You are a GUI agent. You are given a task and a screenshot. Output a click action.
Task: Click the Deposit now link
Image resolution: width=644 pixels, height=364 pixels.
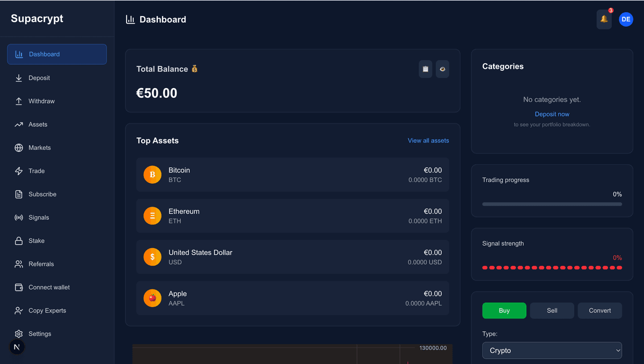pos(552,114)
